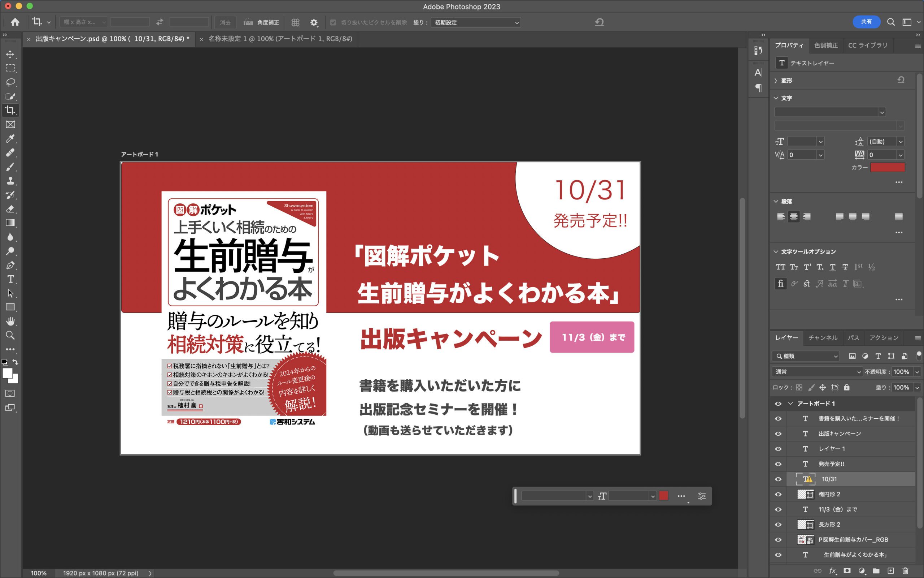Select the Gradient tool
Viewport: 924px width, 578px height.
click(x=10, y=223)
